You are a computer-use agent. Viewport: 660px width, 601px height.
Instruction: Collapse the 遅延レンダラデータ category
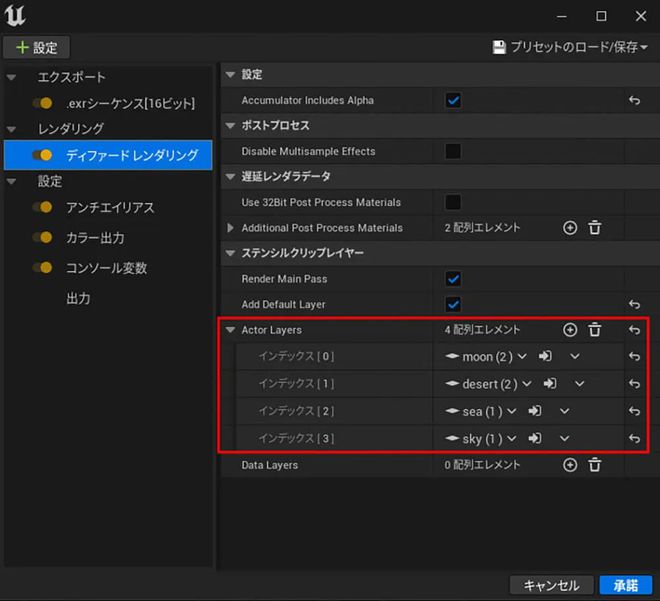230,176
